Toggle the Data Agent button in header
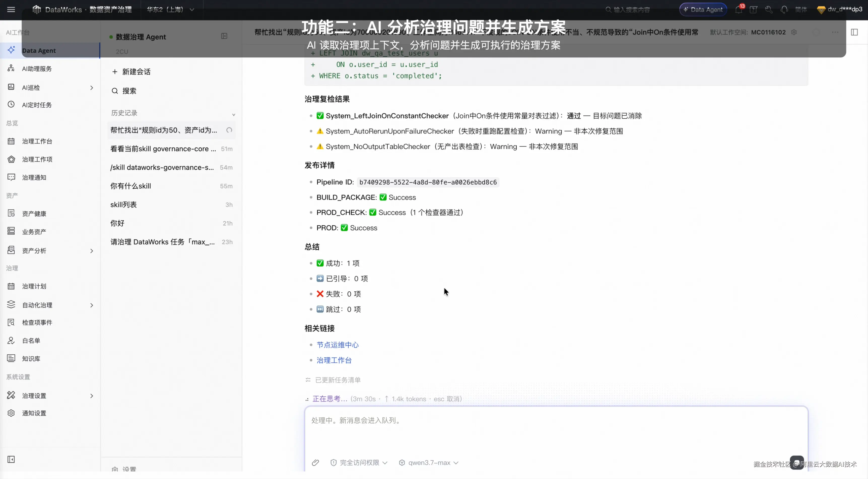Viewport: 868px width, 479px height. 703,9
